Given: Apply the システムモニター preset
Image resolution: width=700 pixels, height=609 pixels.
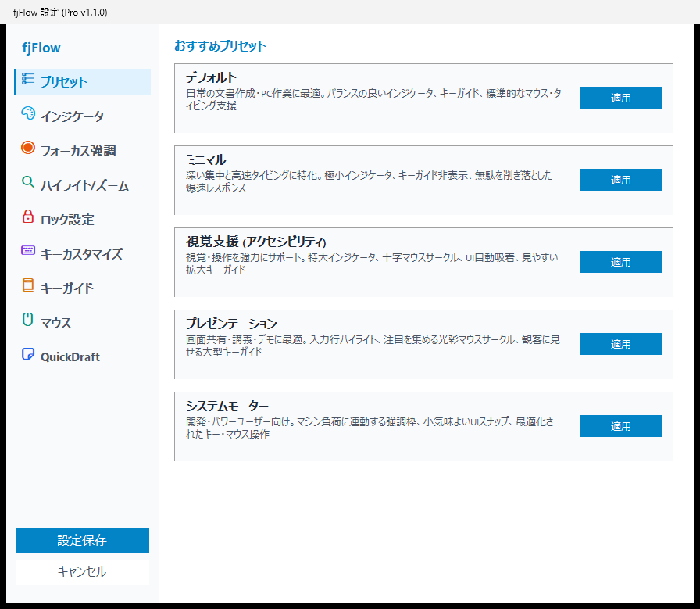Looking at the screenshot, I should click(621, 426).
